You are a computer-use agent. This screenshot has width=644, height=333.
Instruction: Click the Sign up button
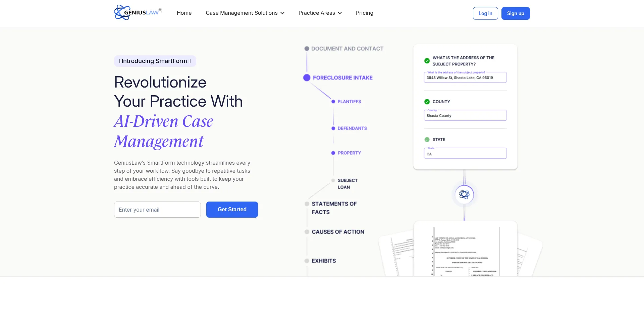pos(515,13)
